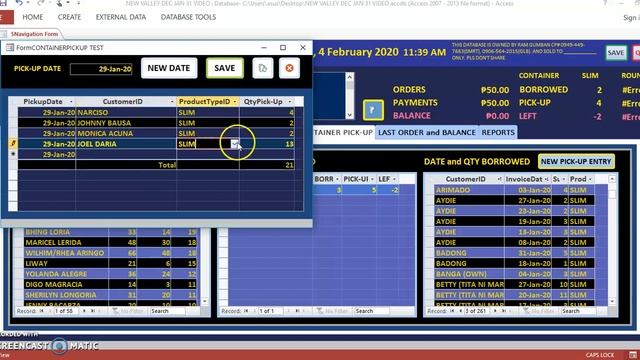Click the red X cancel icon button
The image size is (640, 360).
(x=289, y=68)
